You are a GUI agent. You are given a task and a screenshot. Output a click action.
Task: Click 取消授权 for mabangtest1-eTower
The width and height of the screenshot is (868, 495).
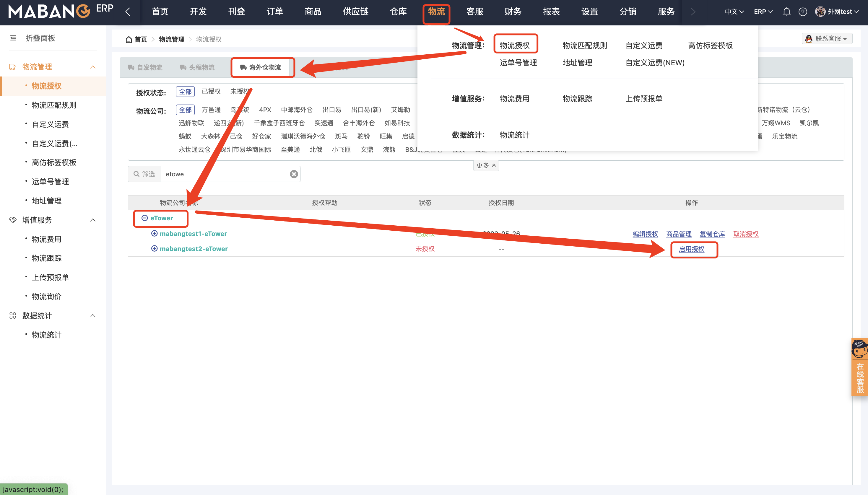746,234
